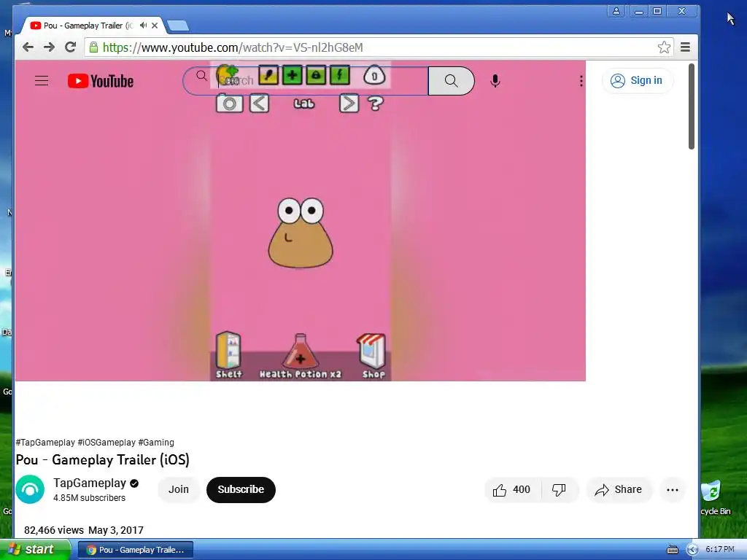Tap the Health Potion flask in game
Screen dimensions: 747x560
pos(300,356)
